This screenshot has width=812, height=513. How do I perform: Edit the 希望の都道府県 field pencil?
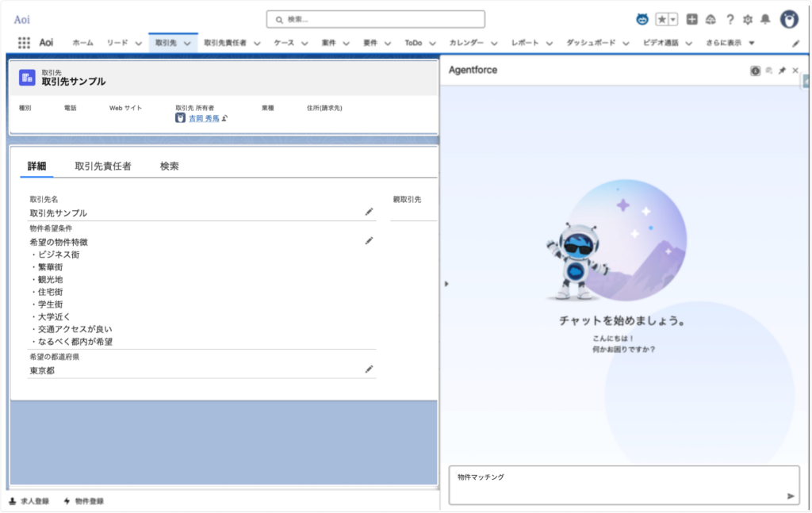click(x=369, y=369)
